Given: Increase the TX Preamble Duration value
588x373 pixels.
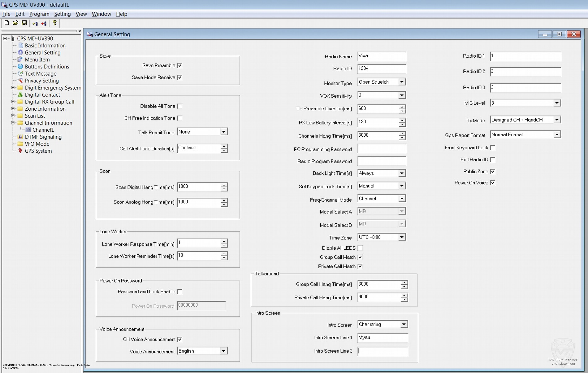Looking at the screenshot, I should tap(402, 107).
